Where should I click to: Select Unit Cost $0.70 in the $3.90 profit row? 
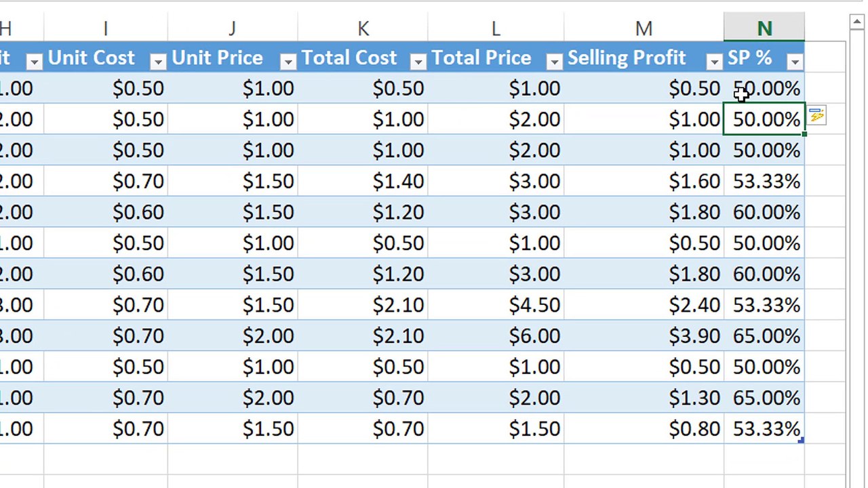click(x=106, y=335)
